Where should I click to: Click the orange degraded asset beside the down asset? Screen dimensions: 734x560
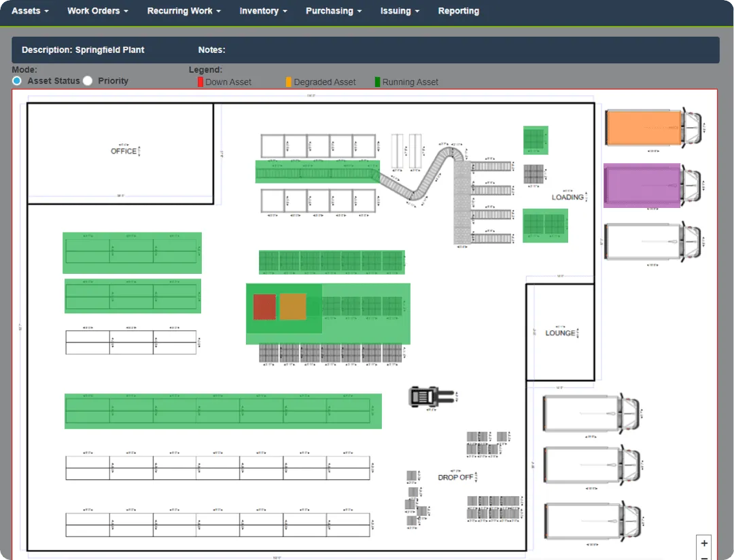tap(292, 307)
